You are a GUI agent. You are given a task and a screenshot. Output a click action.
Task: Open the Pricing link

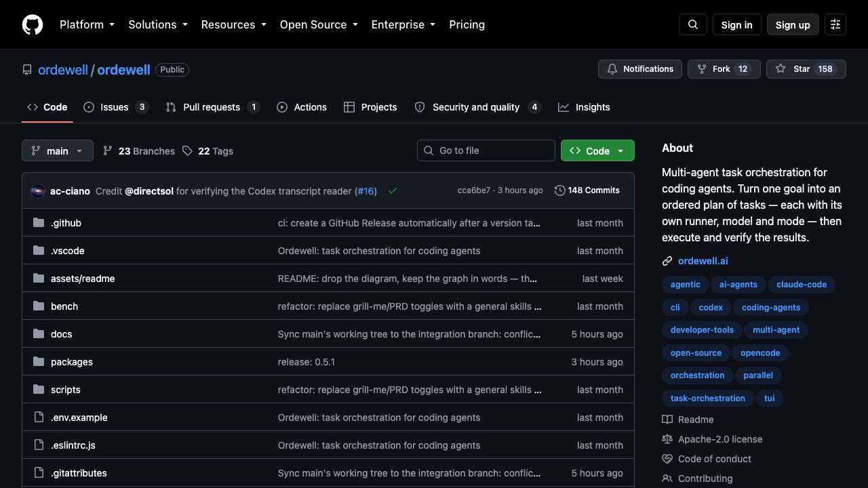pyautogui.click(x=467, y=24)
